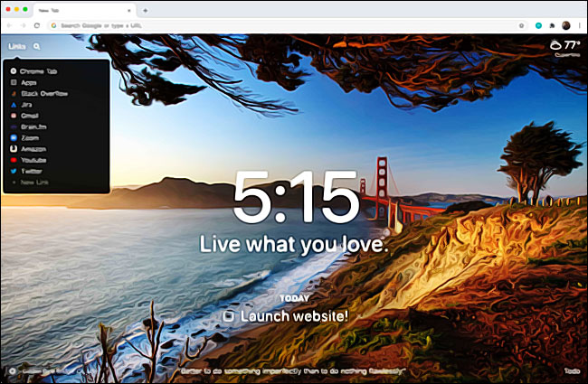588x384 pixels.
Task: Go forward in browser
Action: (x=23, y=25)
